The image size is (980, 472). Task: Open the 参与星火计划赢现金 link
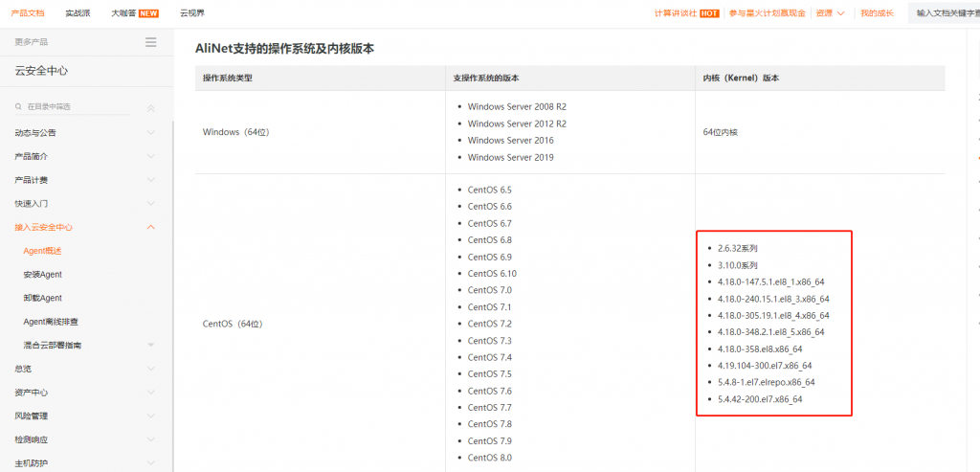coord(767,13)
